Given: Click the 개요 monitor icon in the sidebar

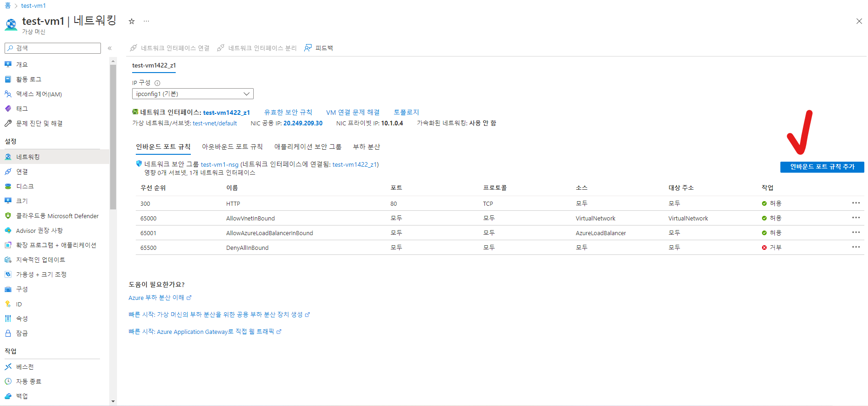Looking at the screenshot, I should pos(8,64).
